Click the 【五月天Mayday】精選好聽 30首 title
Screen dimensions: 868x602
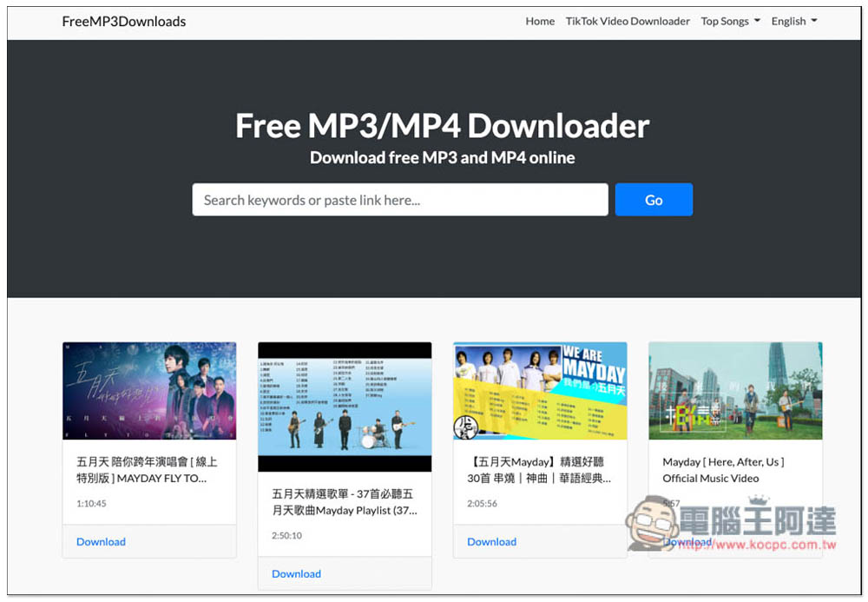pos(538,470)
